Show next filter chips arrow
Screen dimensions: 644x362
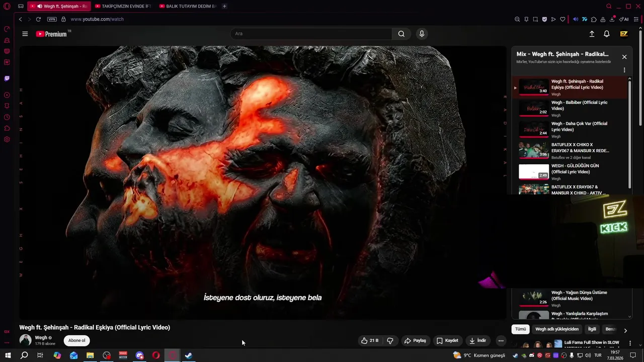point(625,330)
